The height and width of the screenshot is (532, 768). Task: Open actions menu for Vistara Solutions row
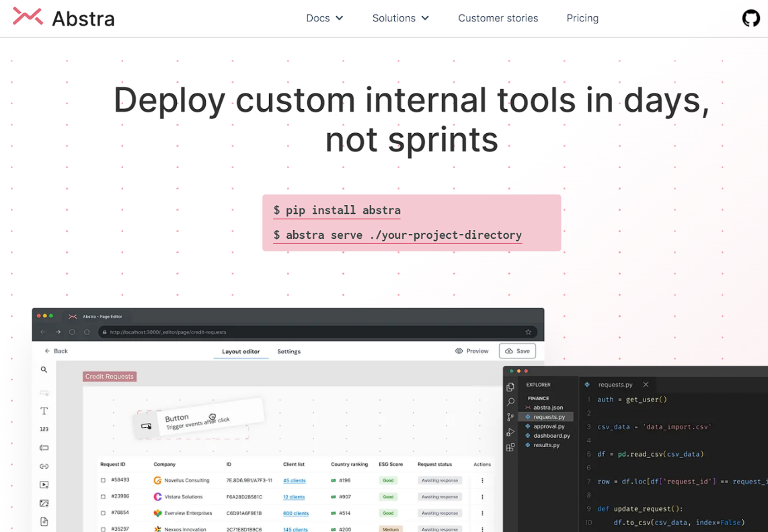pyautogui.click(x=482, y=497)
